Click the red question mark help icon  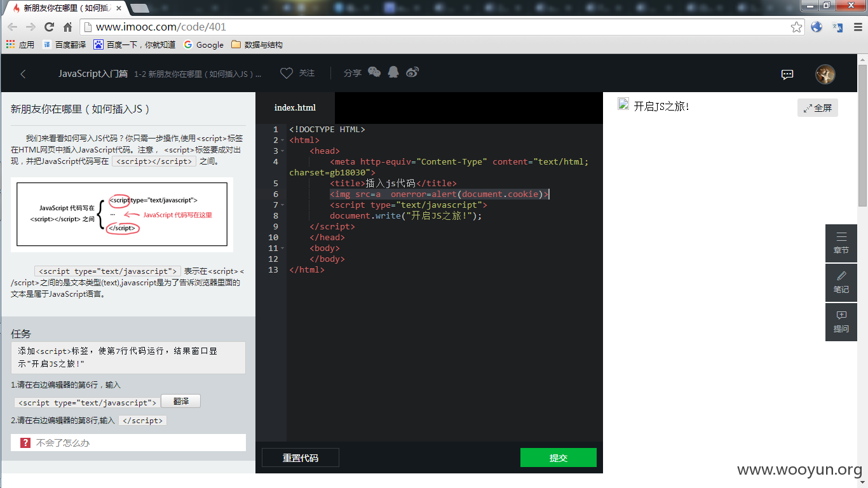click(x=25, y=443)
